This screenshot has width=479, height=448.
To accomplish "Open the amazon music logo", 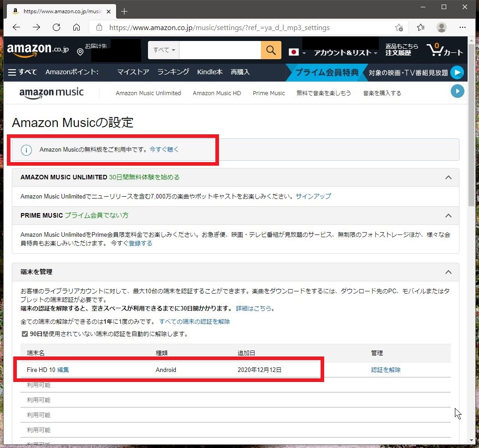I will click(x=51, y=93).
